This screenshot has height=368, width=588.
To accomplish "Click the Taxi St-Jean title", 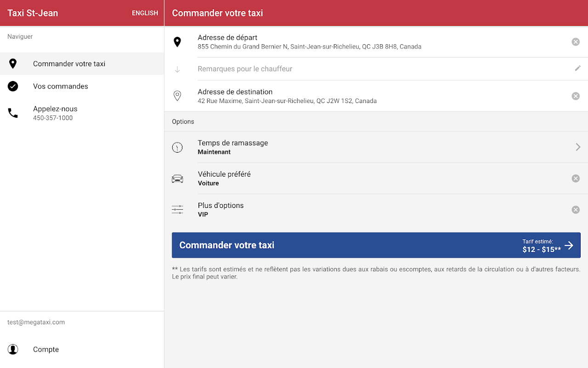I will point(33,13).
